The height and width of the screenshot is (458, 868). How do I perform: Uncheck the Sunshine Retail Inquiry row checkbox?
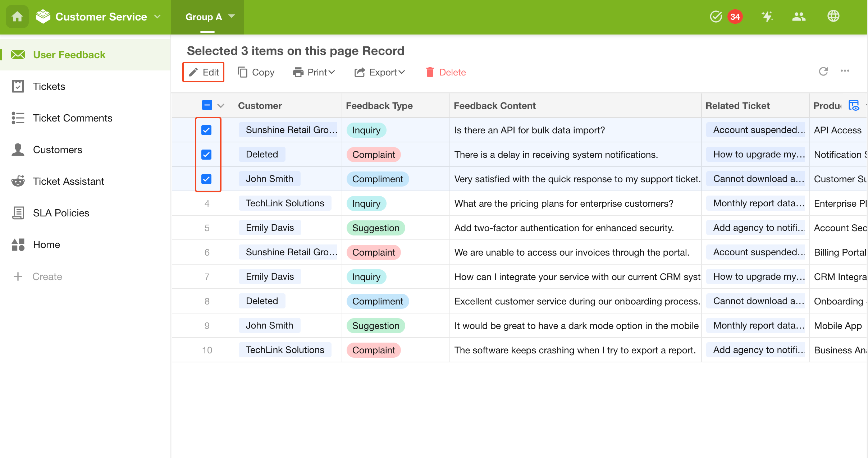click(206, 130)
